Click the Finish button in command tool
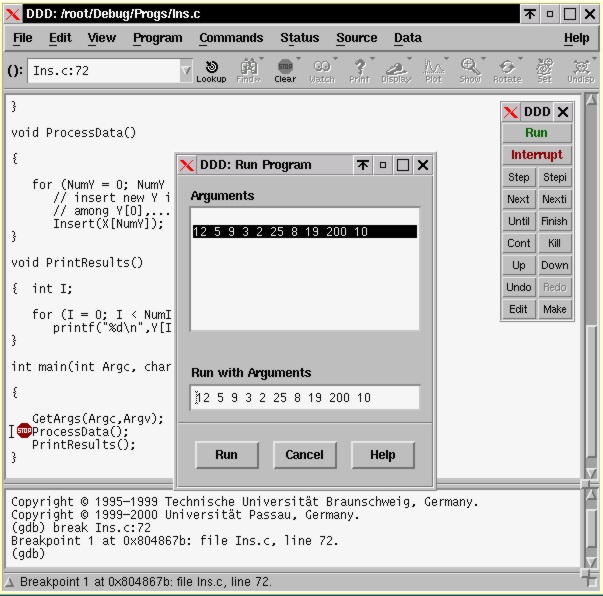603x596 pixels. click(554, 221)
